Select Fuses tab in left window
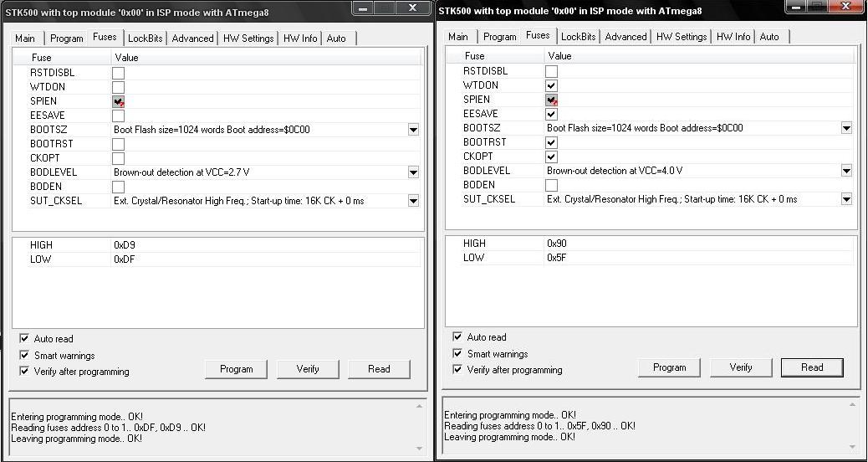The width and height of the screenshot is (868, 462). 105,37
